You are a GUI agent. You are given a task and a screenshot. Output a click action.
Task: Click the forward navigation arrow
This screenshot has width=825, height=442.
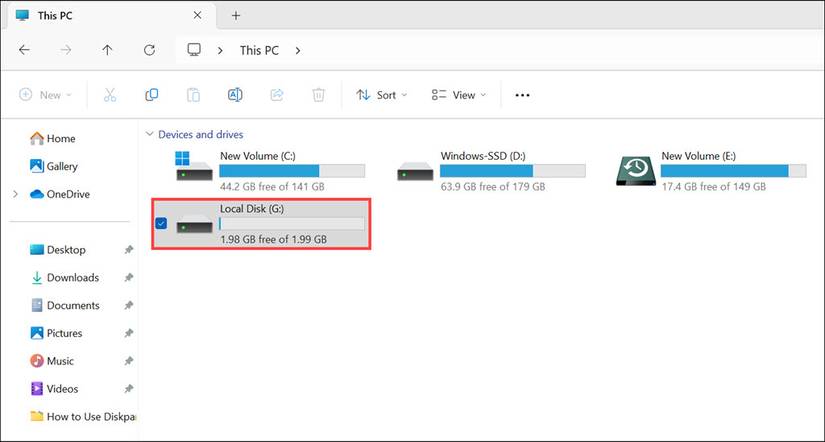pos(66,50)
